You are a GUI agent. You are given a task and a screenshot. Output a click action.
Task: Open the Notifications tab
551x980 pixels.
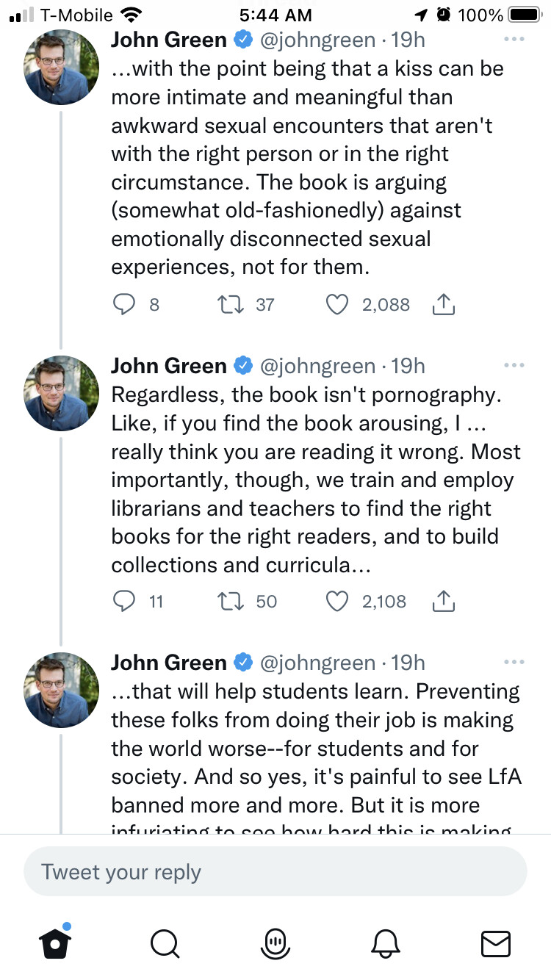point(386,943)
